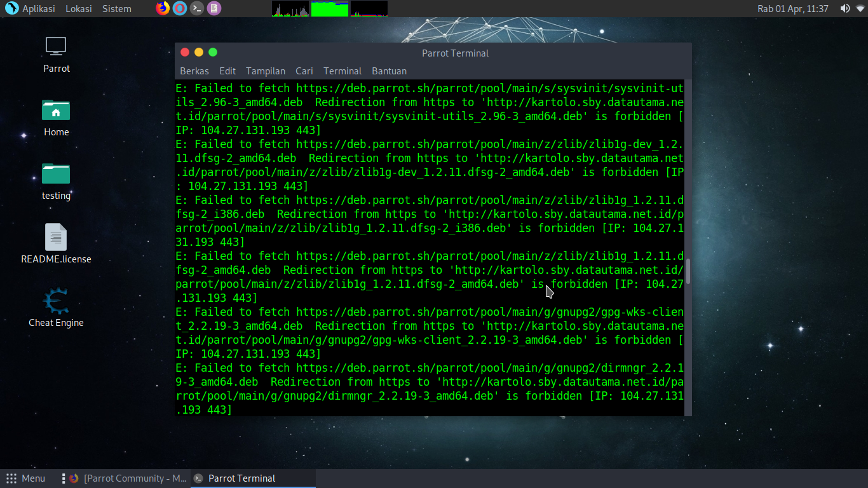Open the Menu button in bottom panel

coord(25,478)
